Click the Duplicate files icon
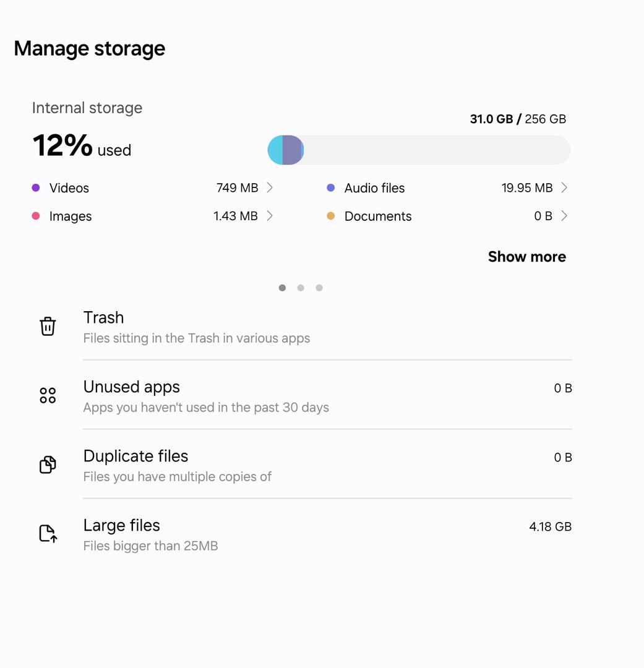This screenshot has width=644, height=668. pos(48,465)
